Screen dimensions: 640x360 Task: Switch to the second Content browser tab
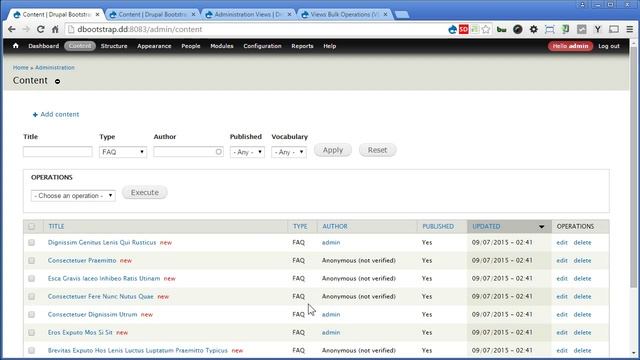(x=152, y=14)
